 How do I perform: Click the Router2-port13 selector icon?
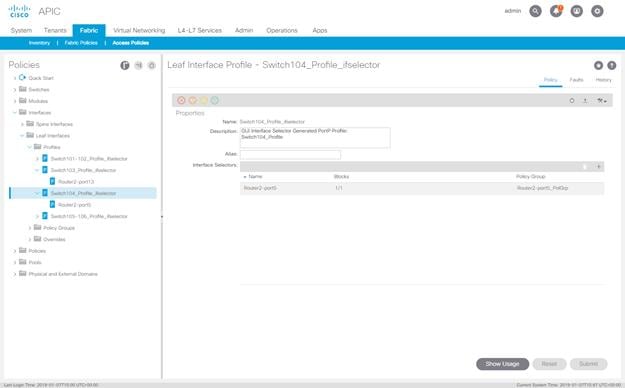(x=52, y=181)
